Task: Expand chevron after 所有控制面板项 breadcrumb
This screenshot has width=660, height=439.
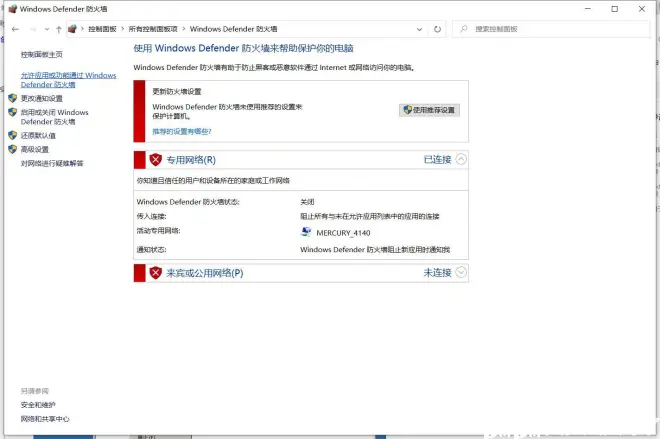Action: click(184, 29)
